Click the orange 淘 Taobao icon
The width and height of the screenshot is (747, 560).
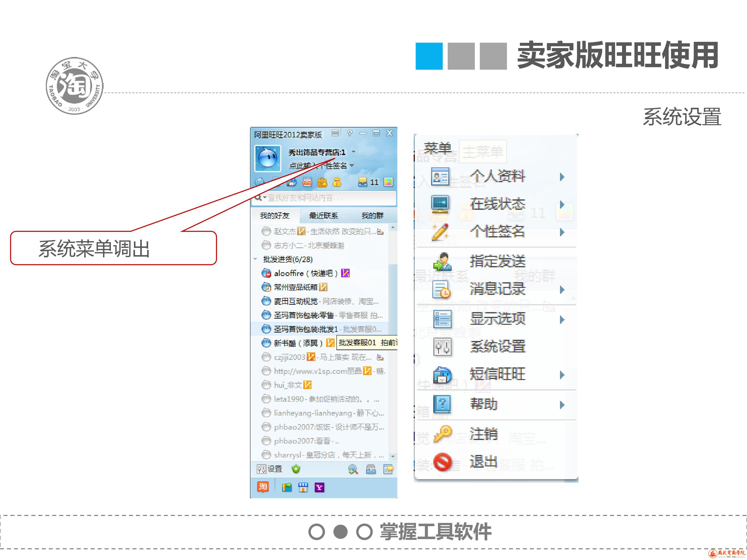[x=263, y=487]
